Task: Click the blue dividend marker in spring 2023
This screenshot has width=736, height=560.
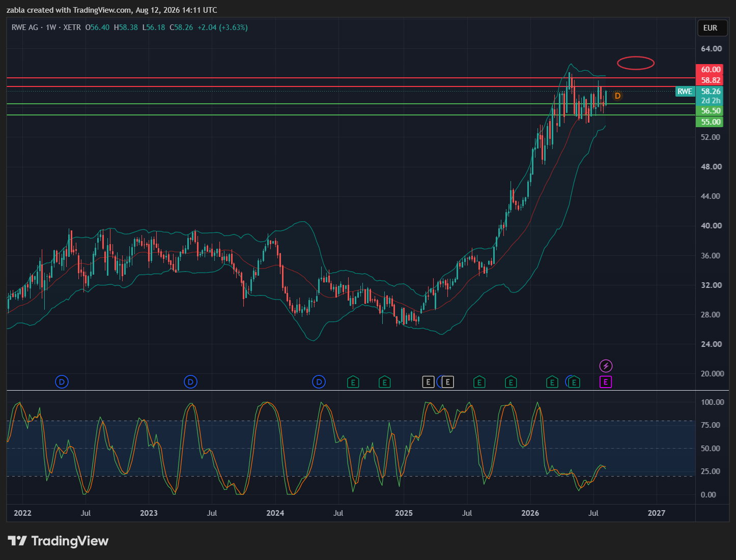Action: tap(190, 381)
